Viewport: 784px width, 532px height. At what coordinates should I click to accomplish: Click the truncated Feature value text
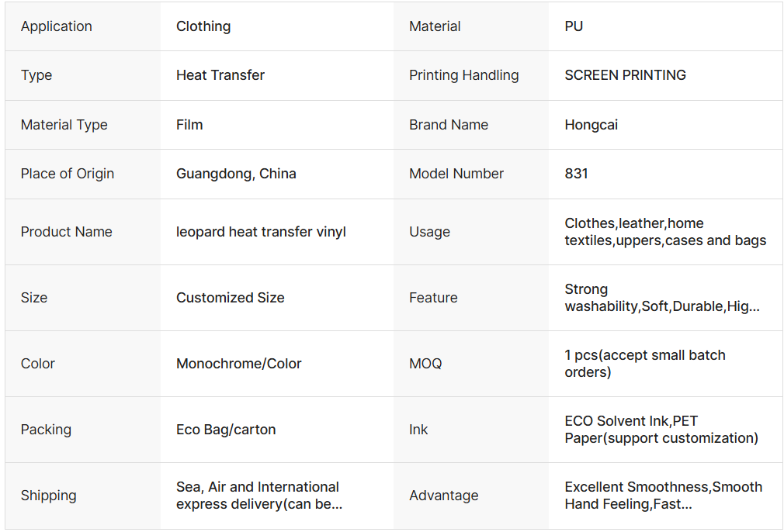pyautogui.click(x=662, y=298)
